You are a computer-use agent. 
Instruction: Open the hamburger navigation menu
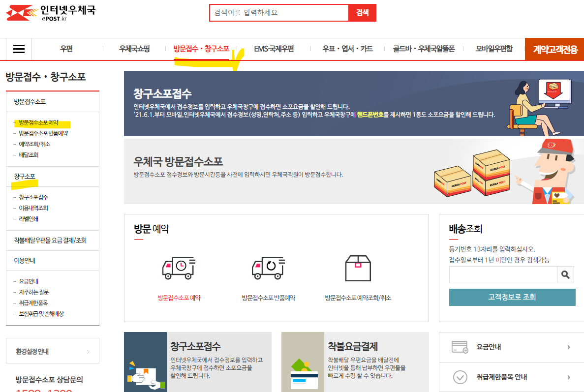click(18, 49)
